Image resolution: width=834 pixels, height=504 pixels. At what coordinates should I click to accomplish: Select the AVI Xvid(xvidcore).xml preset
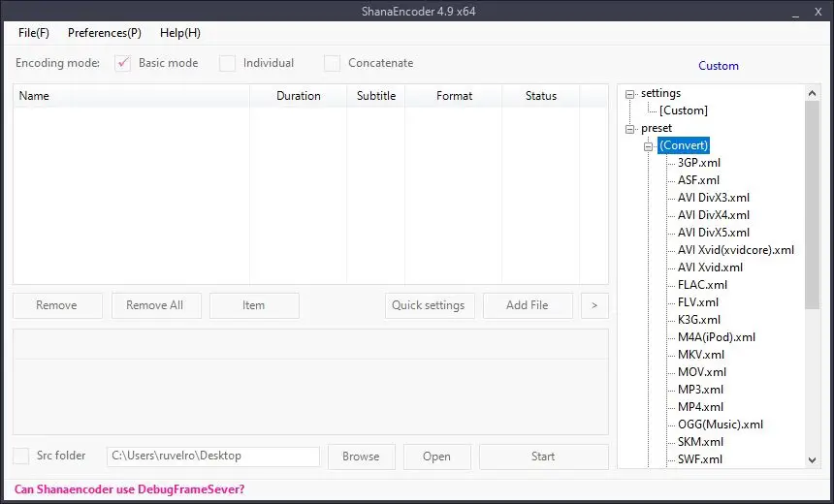pyautogui.click(x=736, y=250)
